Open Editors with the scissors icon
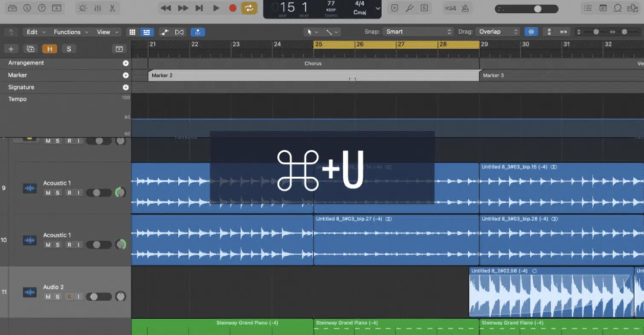The image size is (644, 335). 112,8
